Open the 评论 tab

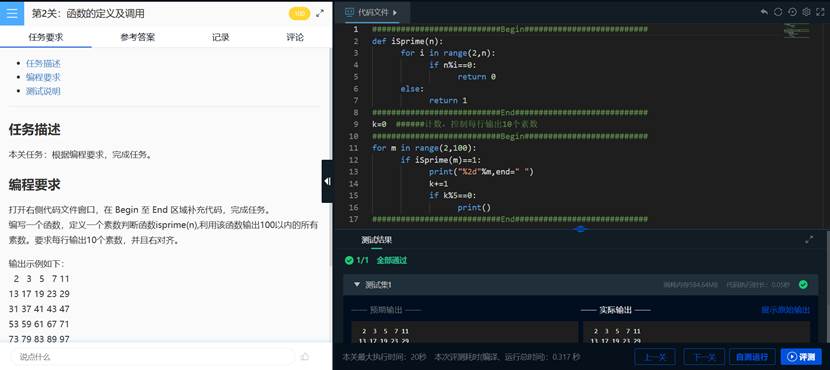[x=295, y=37]
